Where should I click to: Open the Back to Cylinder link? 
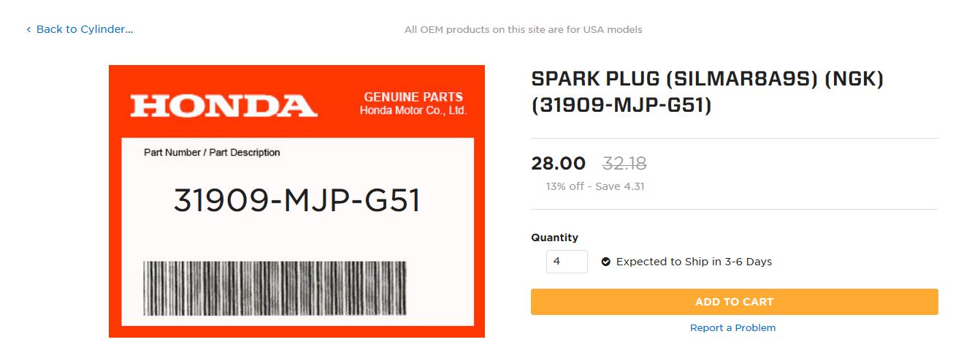(84, 29)
